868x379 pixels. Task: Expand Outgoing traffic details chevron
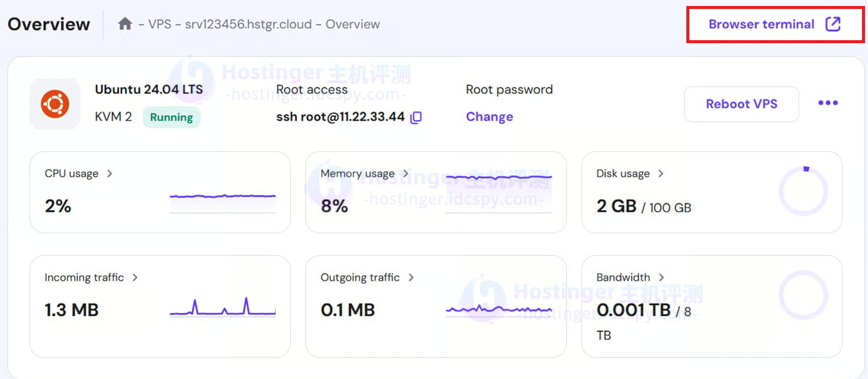coord(411,277)
